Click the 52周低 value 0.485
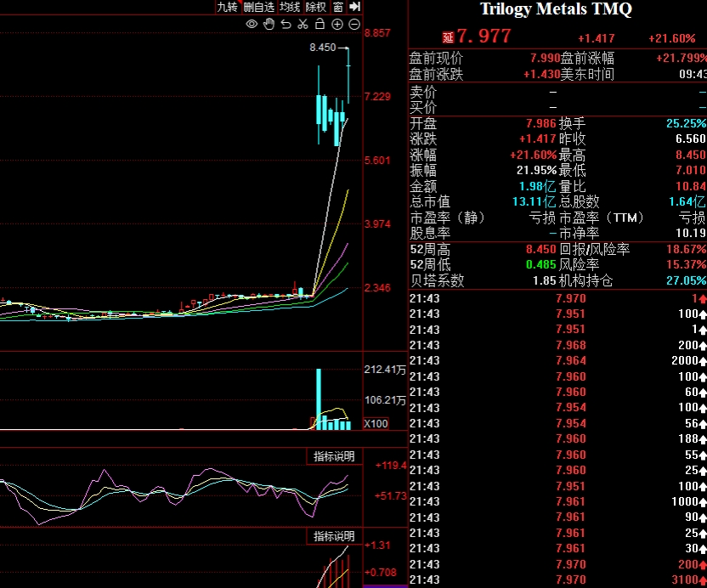 pyautogui.click(x=540, y=265)
